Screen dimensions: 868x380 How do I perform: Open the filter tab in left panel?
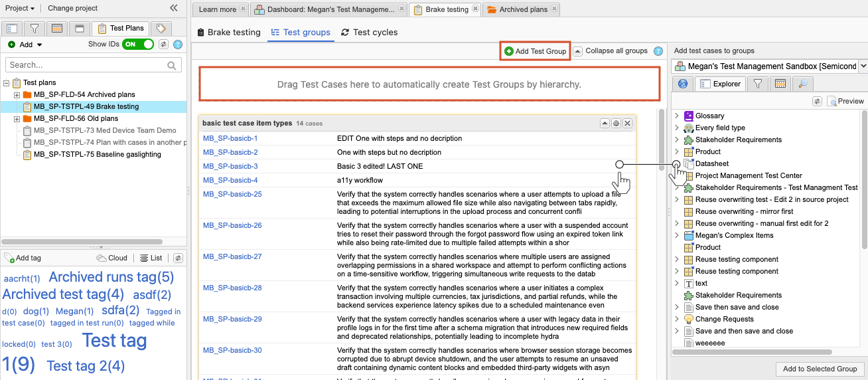(35, 29)
